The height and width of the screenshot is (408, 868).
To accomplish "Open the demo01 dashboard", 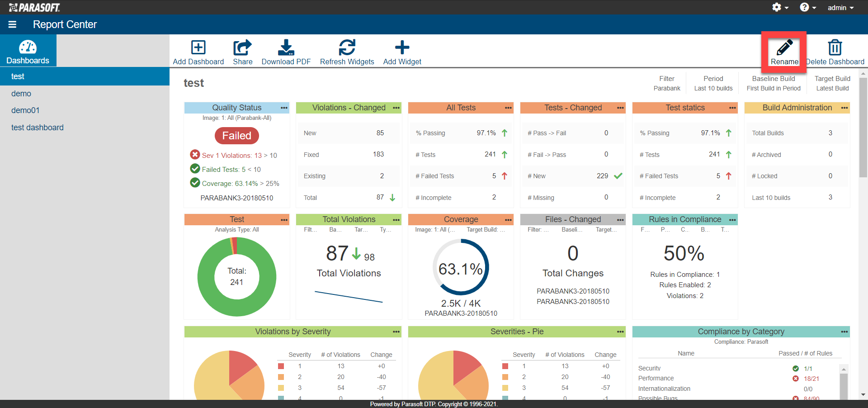I will 25,110.
